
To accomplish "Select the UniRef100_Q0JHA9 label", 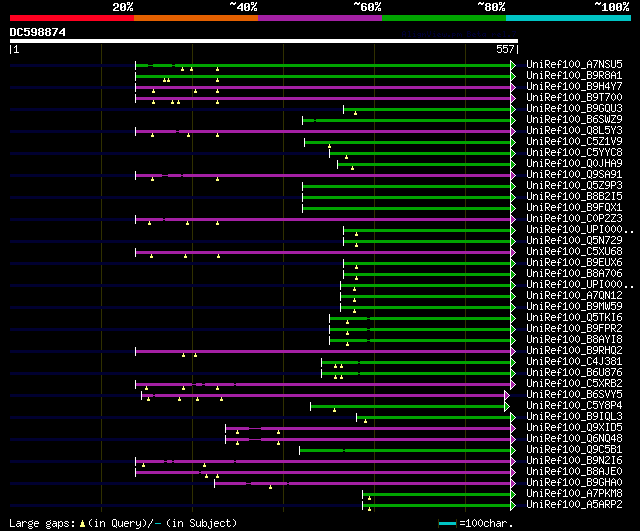I will 574,164.
